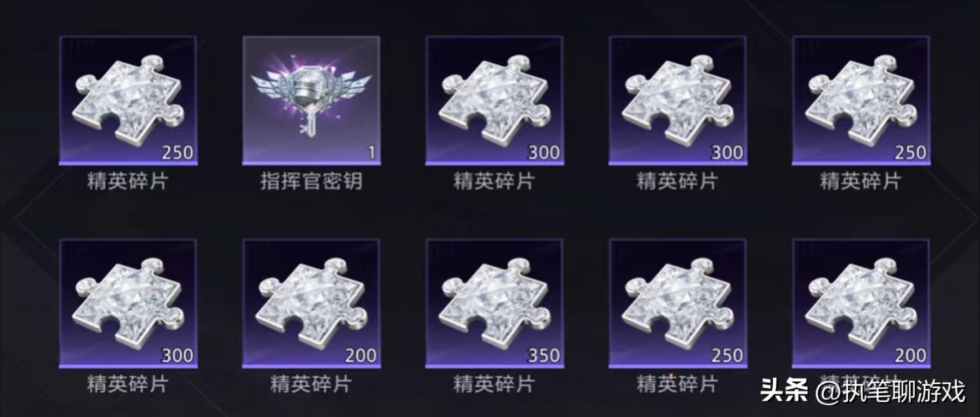Choose the top-right 250 精英碎片 puzzle piece
The image size is (980, 417).
tap(861, 101)
